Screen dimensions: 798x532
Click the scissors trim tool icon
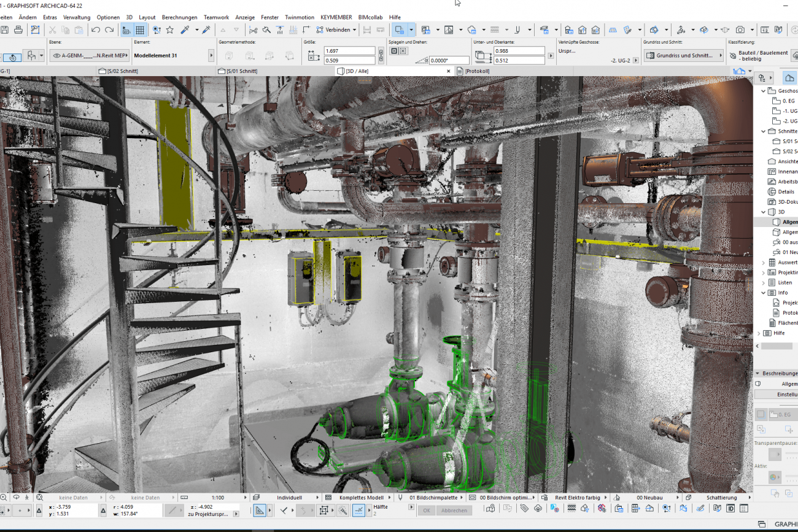click(253, 29)
